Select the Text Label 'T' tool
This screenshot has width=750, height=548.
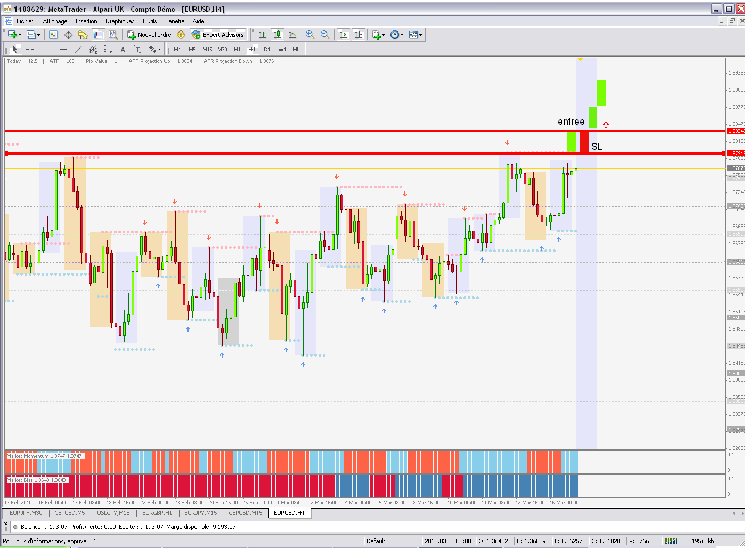(x=138, y=49)
